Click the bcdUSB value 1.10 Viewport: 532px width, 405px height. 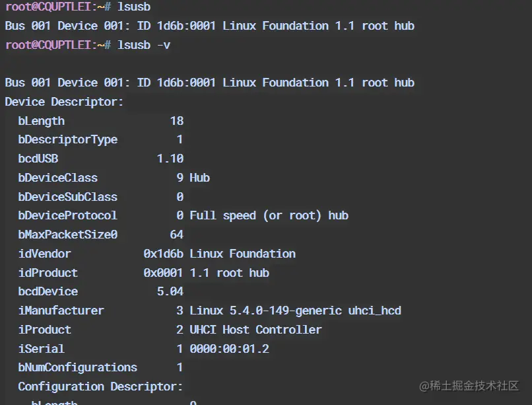pyautogui.click(x=170, y=159)
